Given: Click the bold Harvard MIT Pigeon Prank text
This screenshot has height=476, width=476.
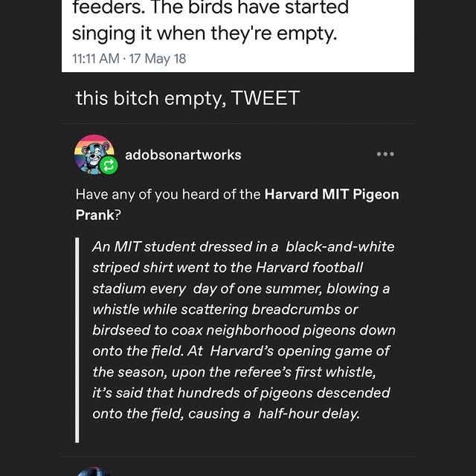Looking at the screenshot, I should 331,195.
